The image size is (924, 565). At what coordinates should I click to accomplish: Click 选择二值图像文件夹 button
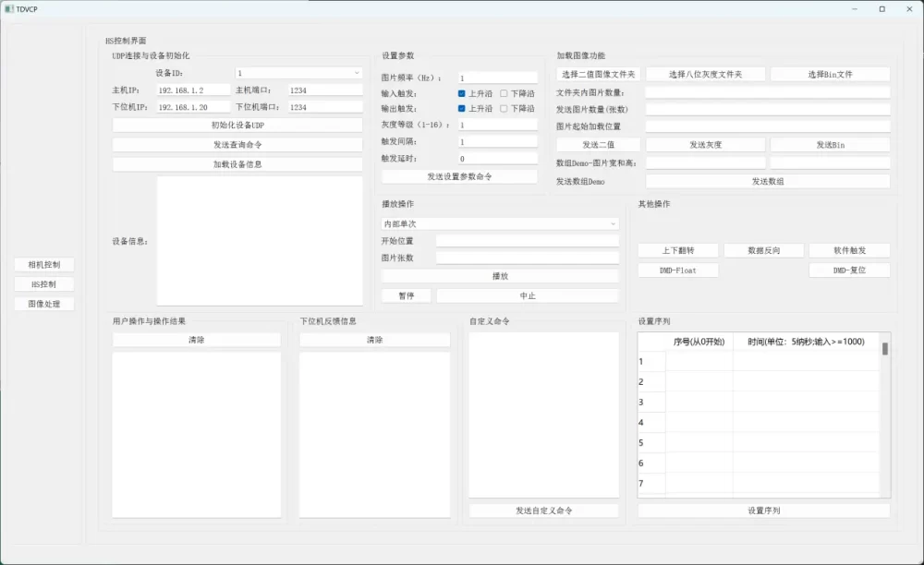pyautogui.click(x=598, y=74)
